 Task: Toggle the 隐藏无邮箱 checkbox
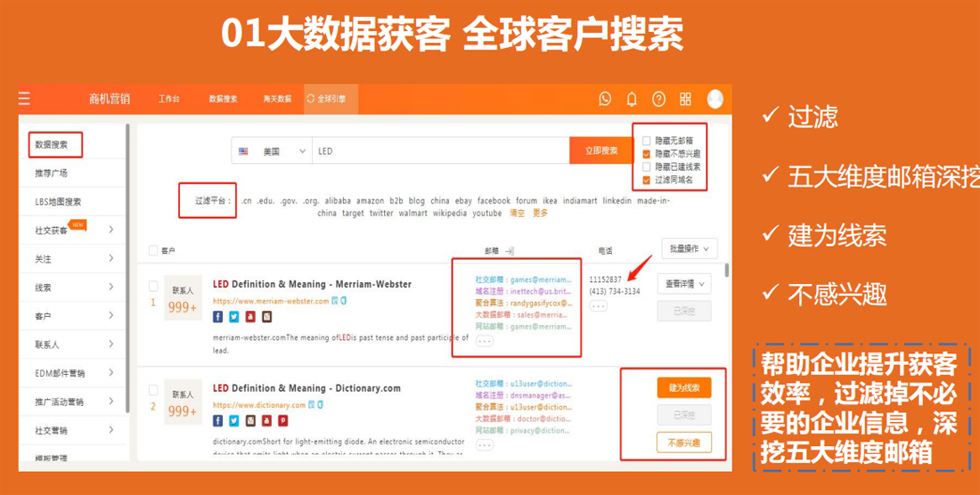[x=647, y=141]
